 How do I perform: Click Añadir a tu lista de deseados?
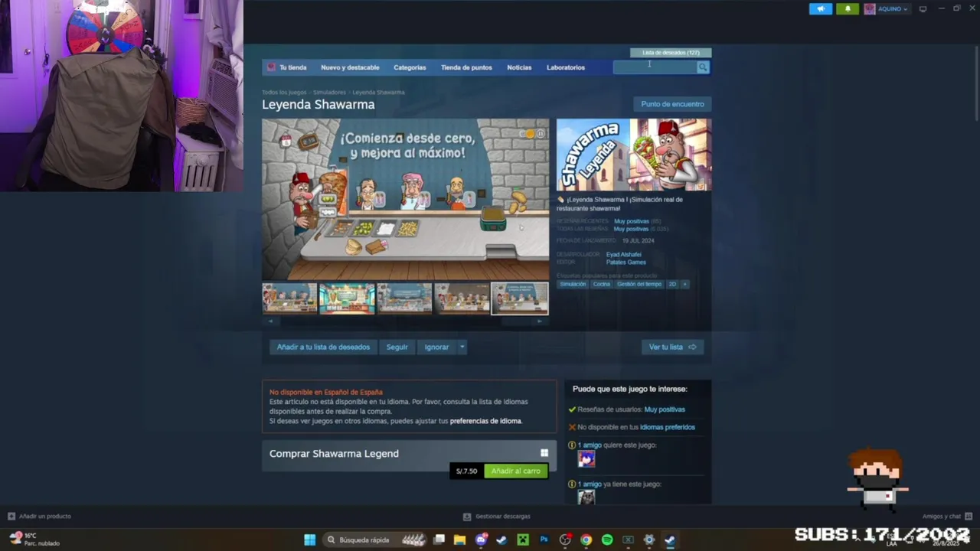coord(323,347)
